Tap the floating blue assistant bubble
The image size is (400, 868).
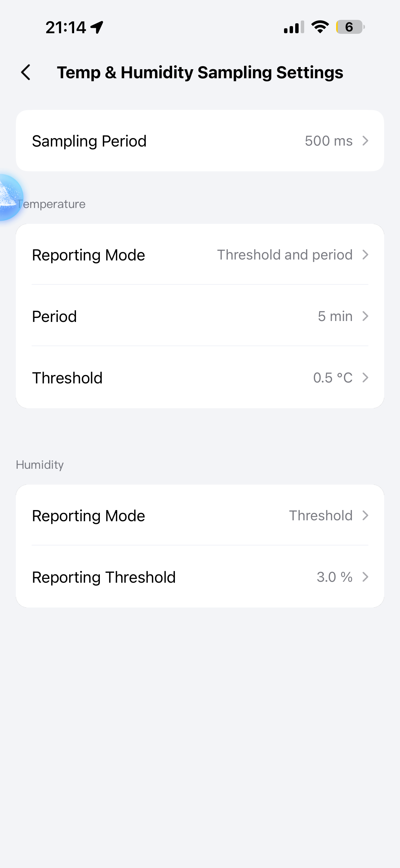9,197
